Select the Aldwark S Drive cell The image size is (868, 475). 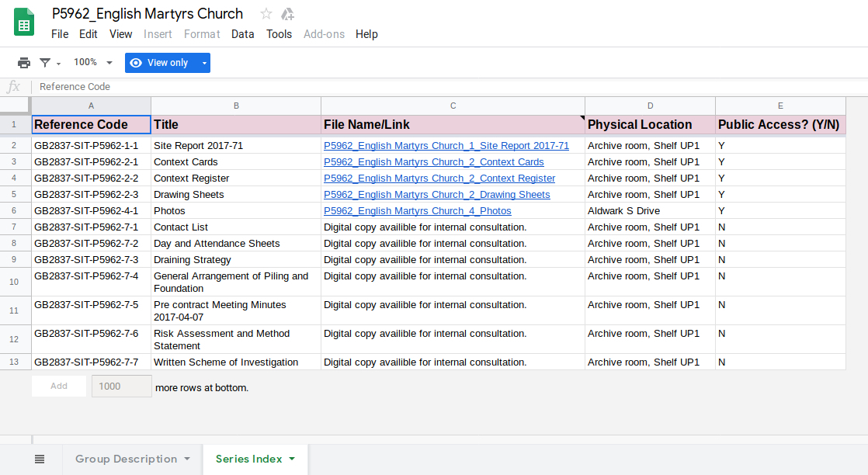click(651, 211)
